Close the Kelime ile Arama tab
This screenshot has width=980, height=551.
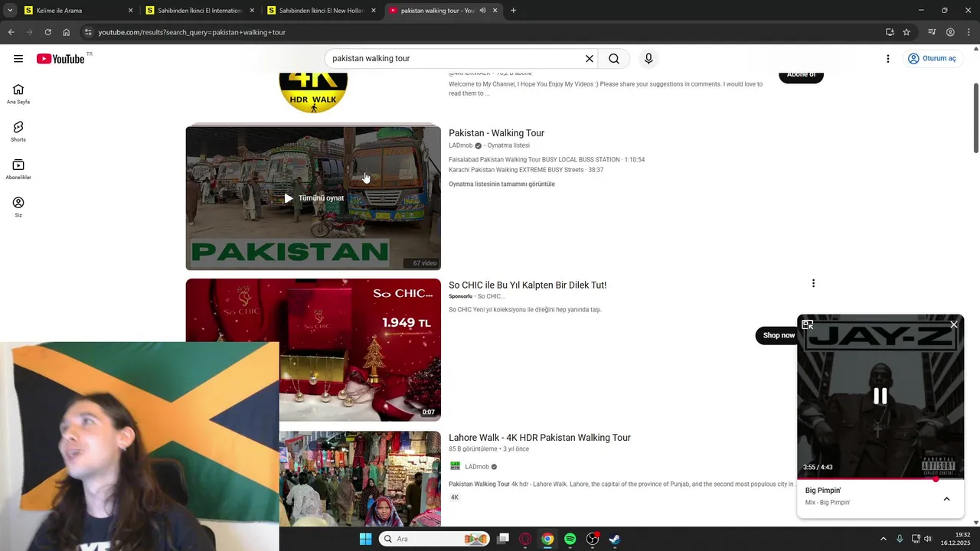point(130,11)
